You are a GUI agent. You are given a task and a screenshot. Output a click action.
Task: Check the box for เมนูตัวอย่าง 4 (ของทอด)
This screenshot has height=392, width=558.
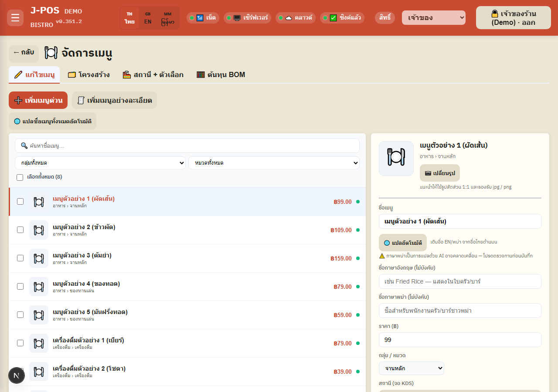20,287
